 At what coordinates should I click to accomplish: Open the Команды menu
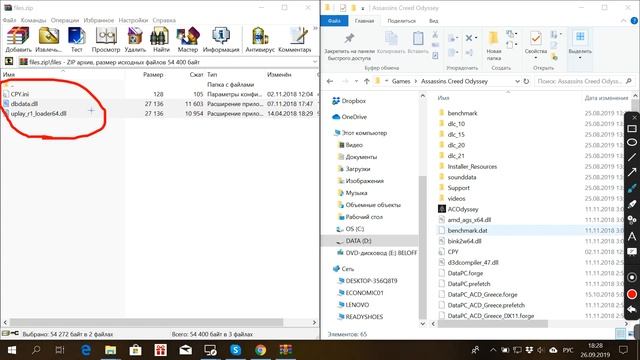point(33,20)
